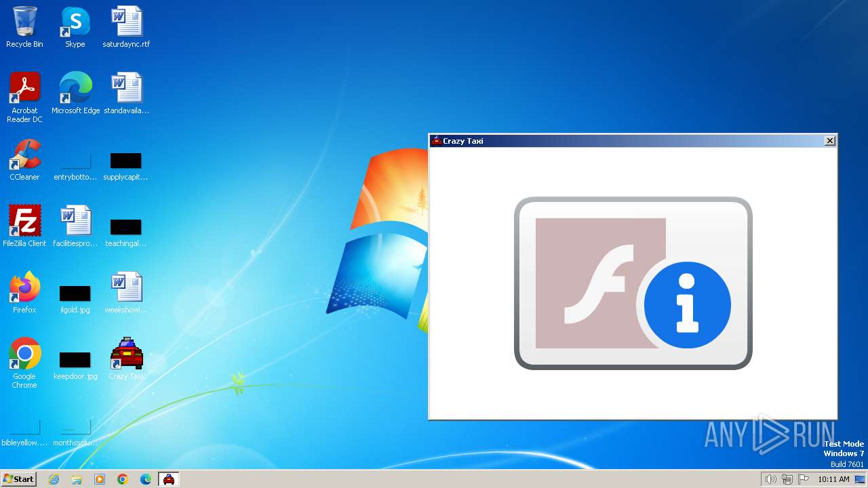Close the Crazy Taxi window
Viewport: 868px width, 488px height.
pyautogui.click(x=829, y=140)
